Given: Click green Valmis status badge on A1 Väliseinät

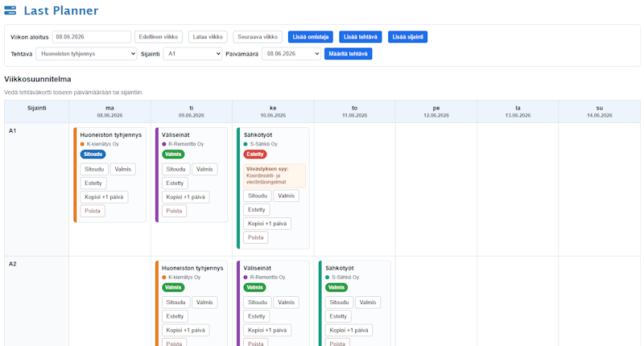Looking at the screenshot, I should (173, 154).
